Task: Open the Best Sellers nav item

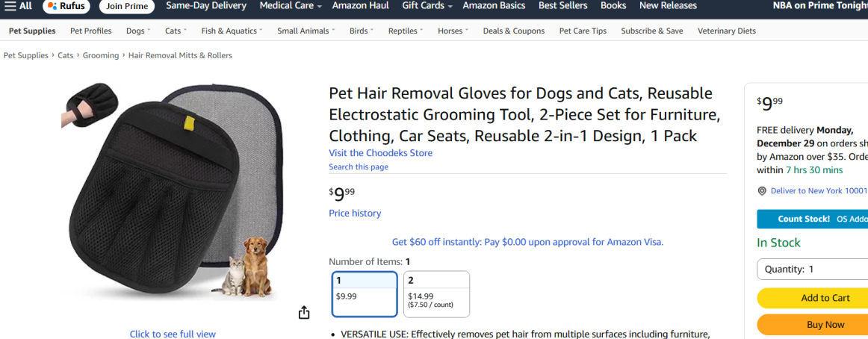Action: [562, 6]
